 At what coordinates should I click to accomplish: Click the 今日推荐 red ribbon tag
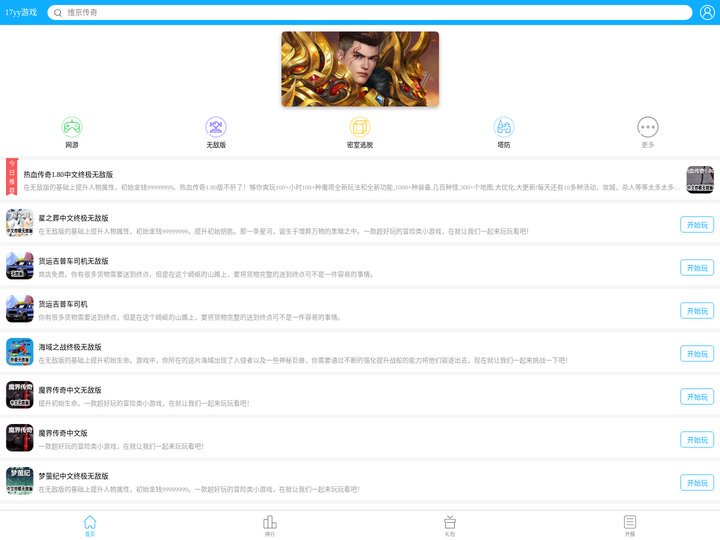[11, 177]
